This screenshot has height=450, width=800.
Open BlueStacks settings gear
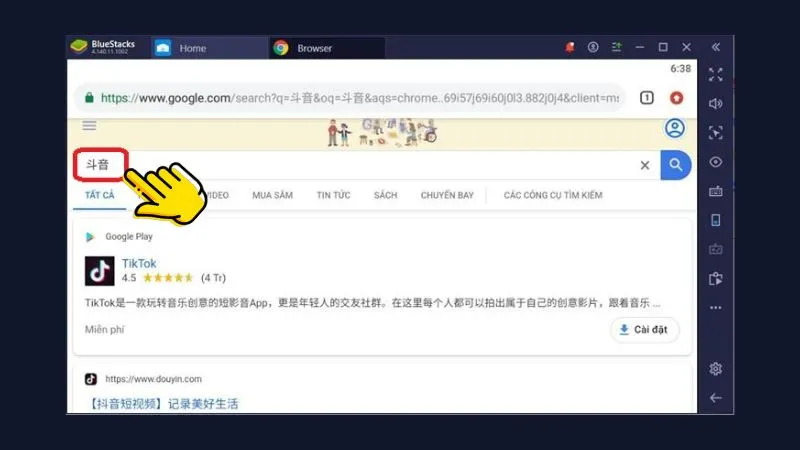tap(715, 368)
